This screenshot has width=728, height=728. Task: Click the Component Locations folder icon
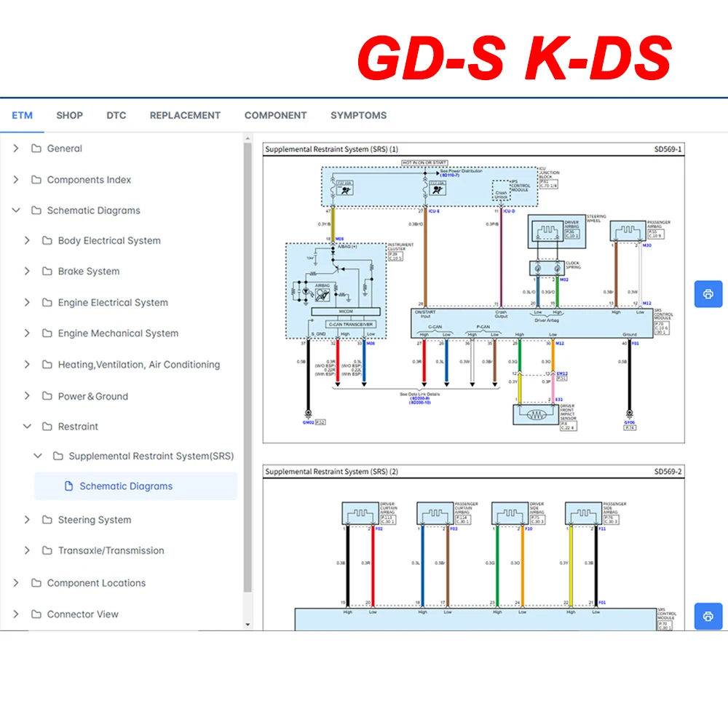36,582
